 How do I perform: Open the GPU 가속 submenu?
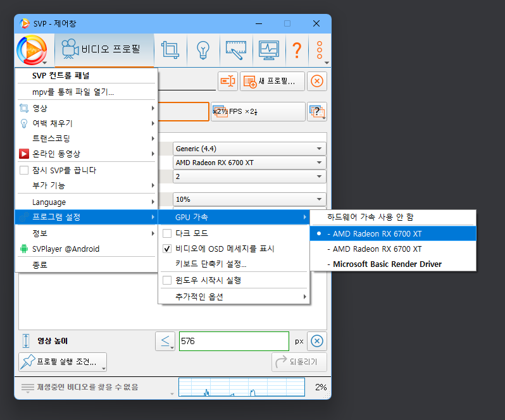234,217
